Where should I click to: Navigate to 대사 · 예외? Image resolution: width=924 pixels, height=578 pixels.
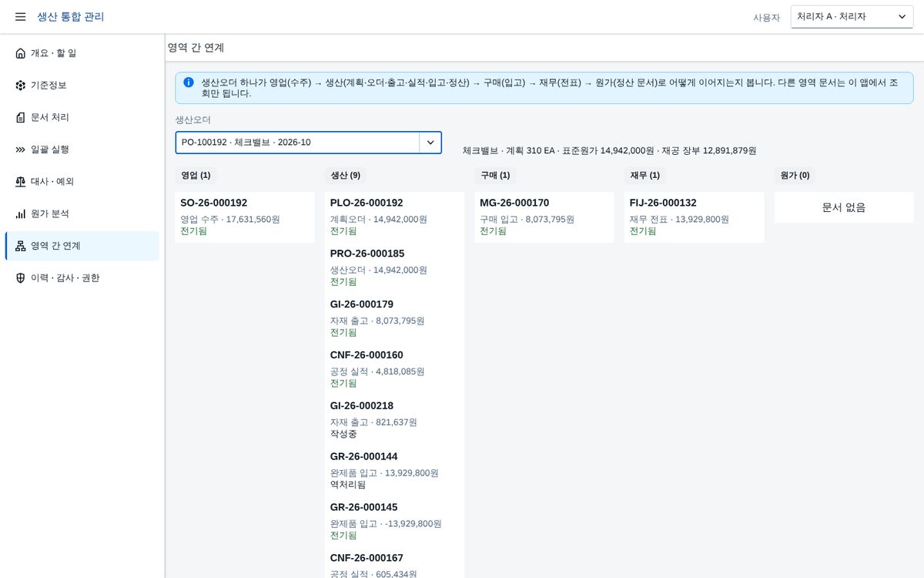[82, 182]
